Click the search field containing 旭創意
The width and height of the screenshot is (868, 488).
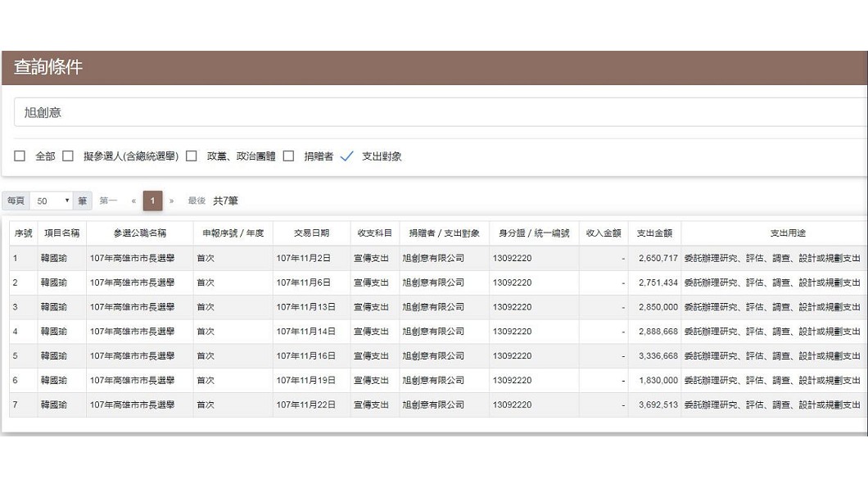[441, 112]
